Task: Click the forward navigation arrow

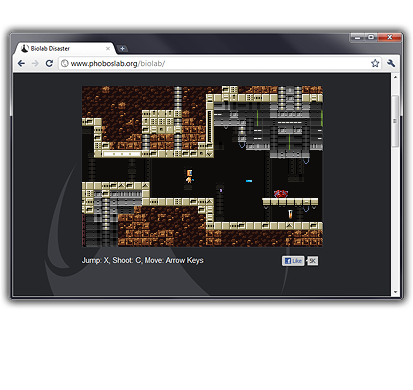Action: click(35, 63)
